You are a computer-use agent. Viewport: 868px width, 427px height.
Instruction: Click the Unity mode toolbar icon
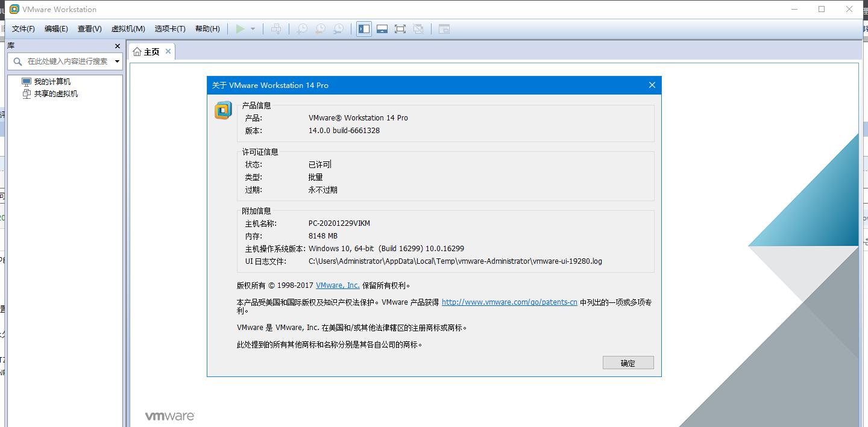click(418, 29)
